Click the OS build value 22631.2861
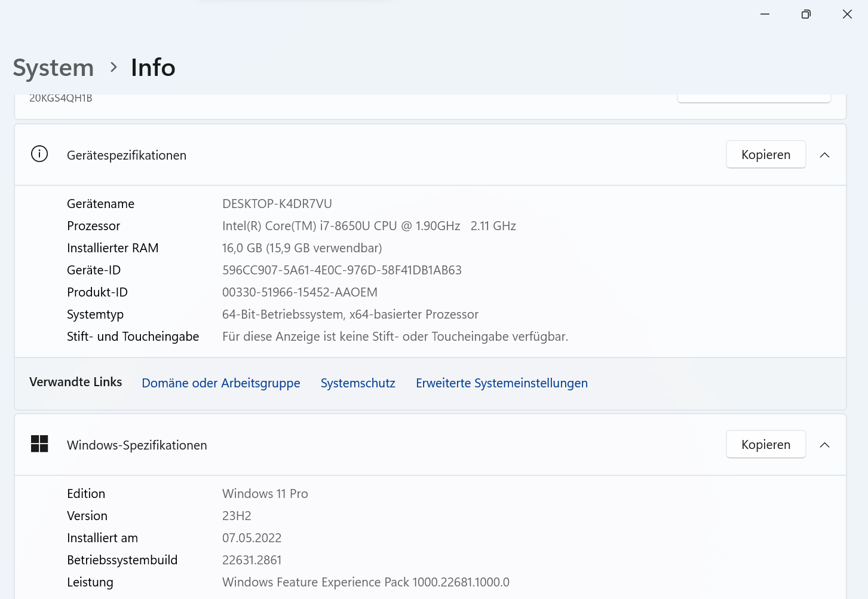The width and height of the screenshot is (868, 599). coord(251,560)
